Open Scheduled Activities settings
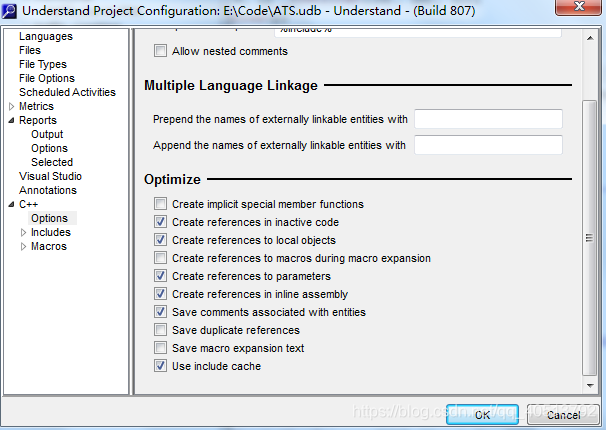Screen dimensions: 606x430 [67, 92]
